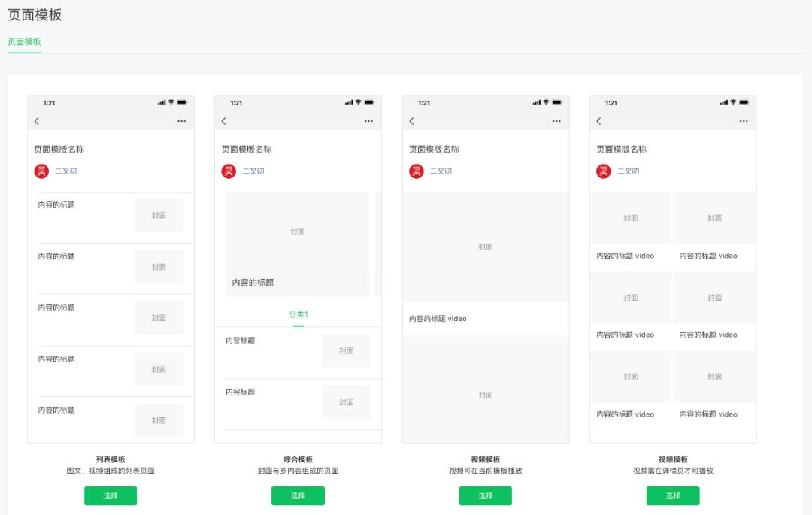
Task: Click 选择 button under 列表模板
Action: (x=111, y=496)
